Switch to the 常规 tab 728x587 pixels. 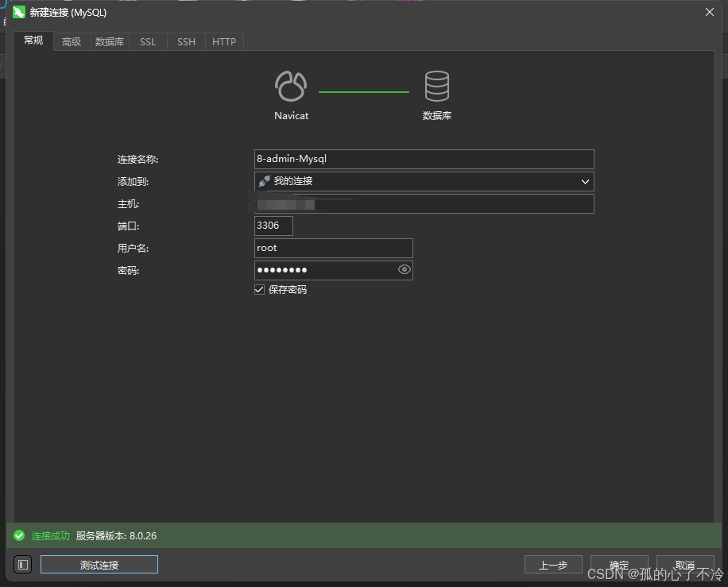(x=33, y=41)
